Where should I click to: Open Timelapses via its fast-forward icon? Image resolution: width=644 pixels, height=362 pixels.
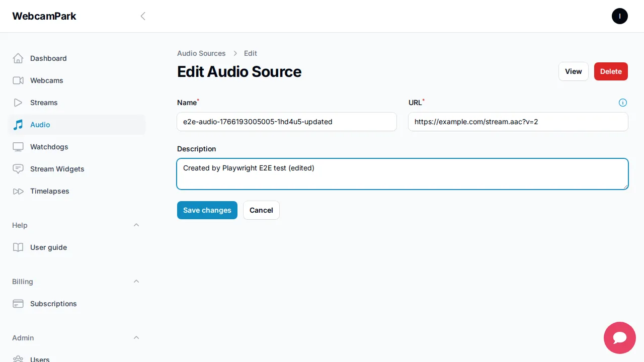[x=18, y=191]
